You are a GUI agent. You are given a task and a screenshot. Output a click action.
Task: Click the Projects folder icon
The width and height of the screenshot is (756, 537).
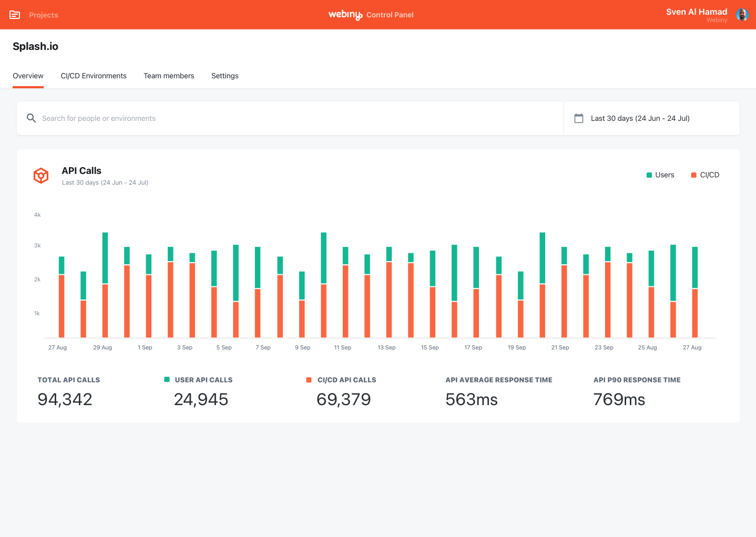click(15, 15)
